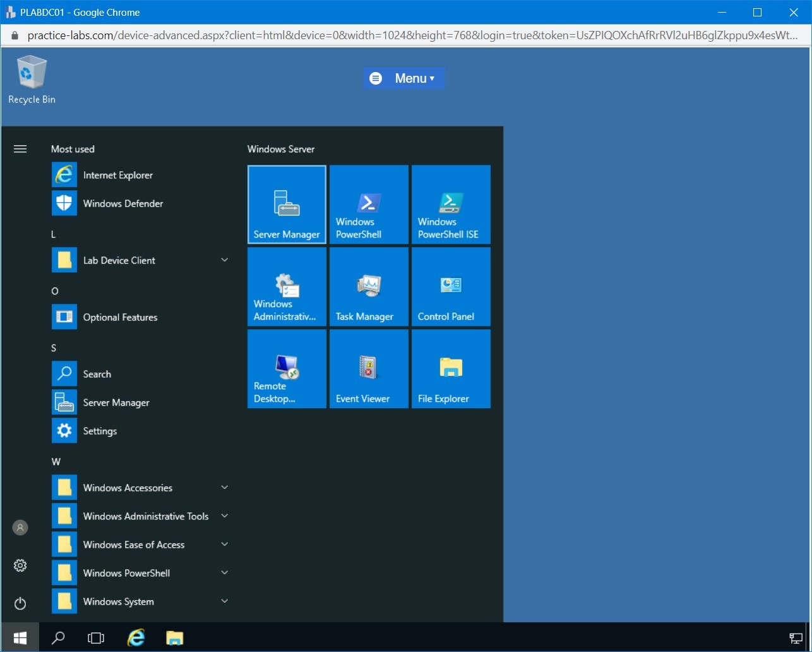Open the Practice Labs Menu dropdown
The width and height of the screenshot is (812, 652).
[404, 78]
